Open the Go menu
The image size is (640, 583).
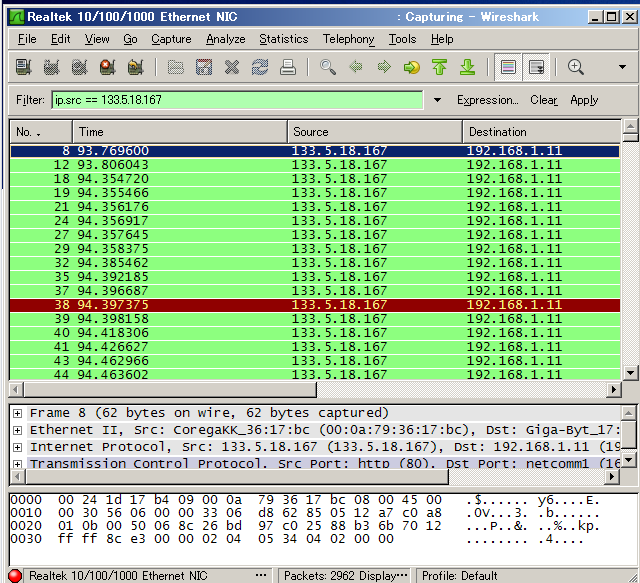point(130,39)
